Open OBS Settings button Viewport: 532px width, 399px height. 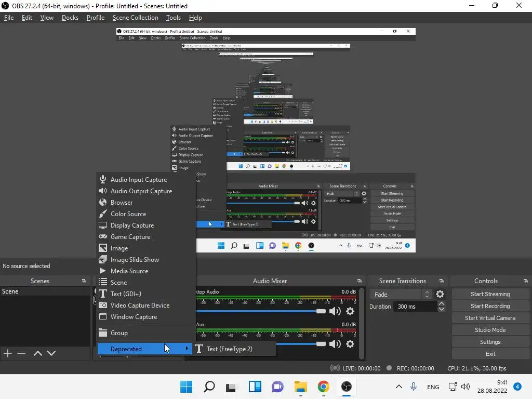490,342
